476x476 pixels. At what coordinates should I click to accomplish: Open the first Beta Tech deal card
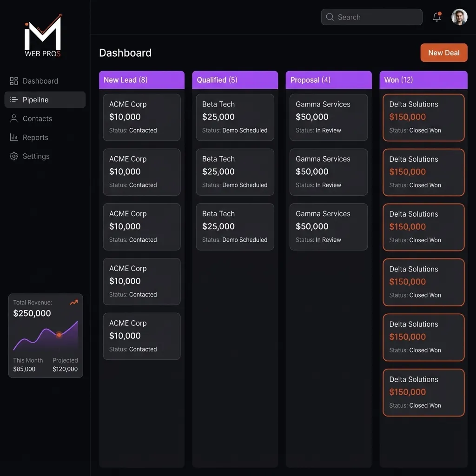pyautogui.click(x=235, y=117)
